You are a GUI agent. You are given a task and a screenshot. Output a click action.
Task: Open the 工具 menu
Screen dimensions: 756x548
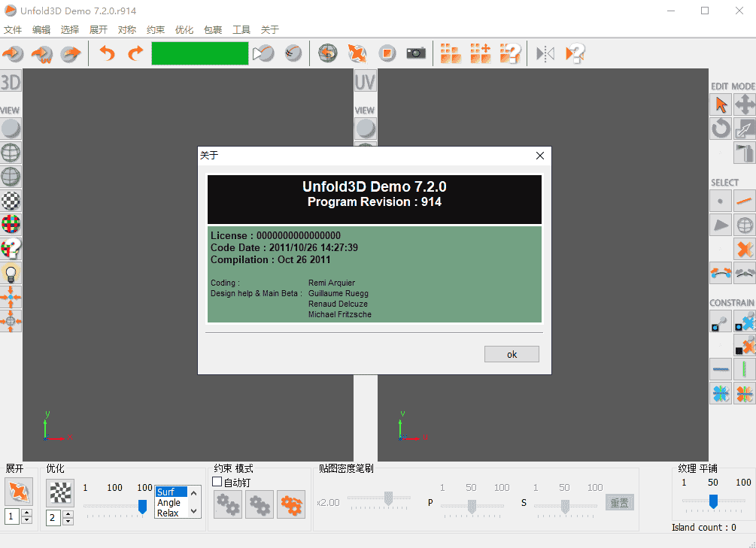click(x=241, y=29)
